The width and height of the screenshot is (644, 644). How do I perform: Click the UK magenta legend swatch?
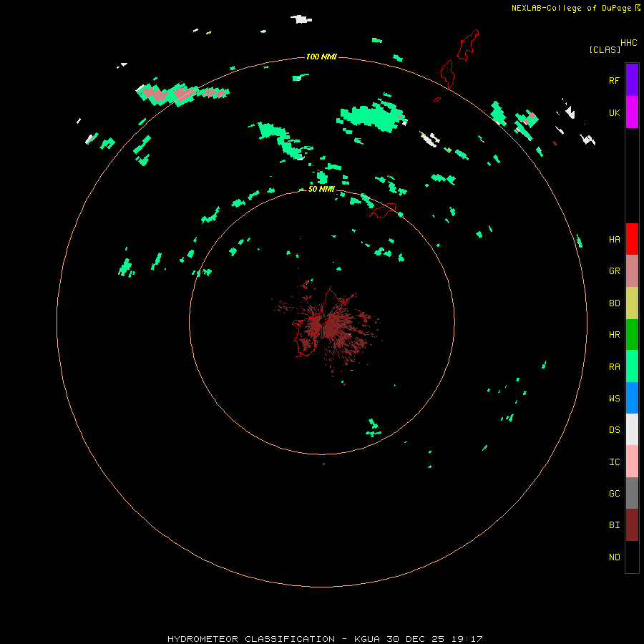point(632,112)
